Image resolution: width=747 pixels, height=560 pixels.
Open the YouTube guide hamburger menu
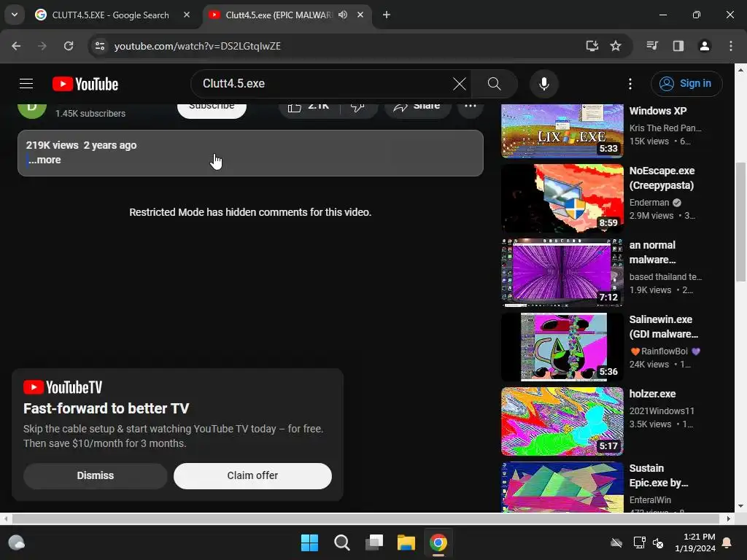[26, 84]
